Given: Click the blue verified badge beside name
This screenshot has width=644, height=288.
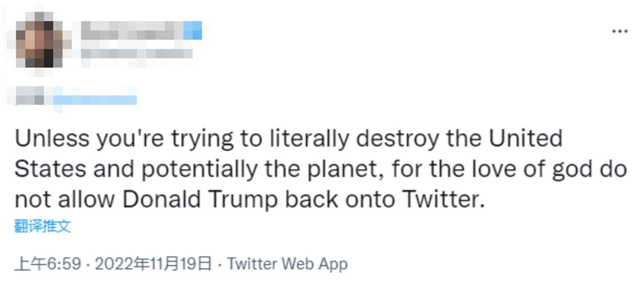Looking at the screenshot, I should click(x=192, y=31).
